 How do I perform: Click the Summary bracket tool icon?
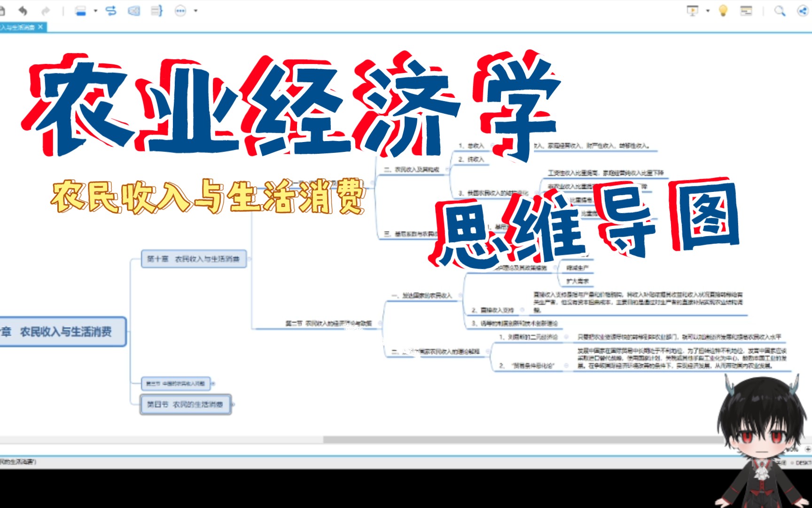(x=157, y=11)
